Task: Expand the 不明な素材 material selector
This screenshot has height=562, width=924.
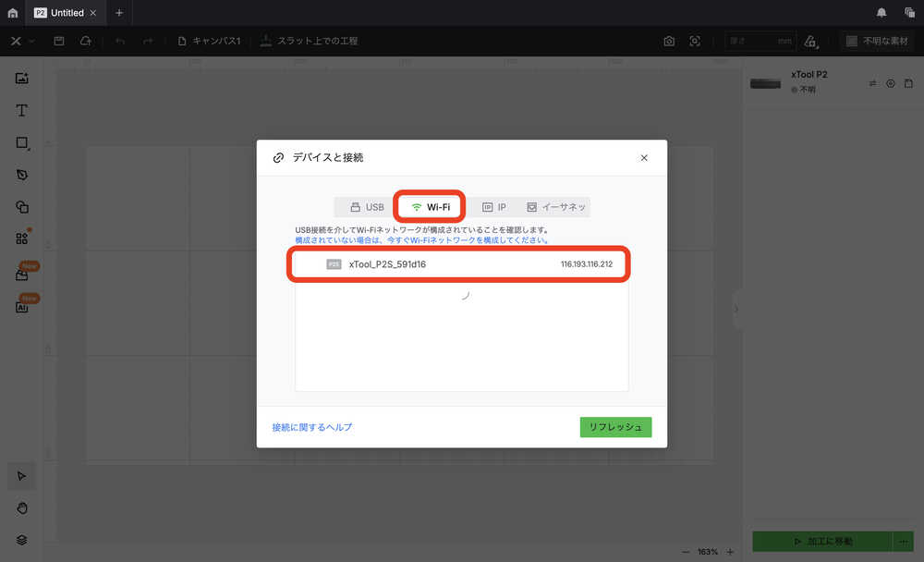Action: [x=879, y=41]
